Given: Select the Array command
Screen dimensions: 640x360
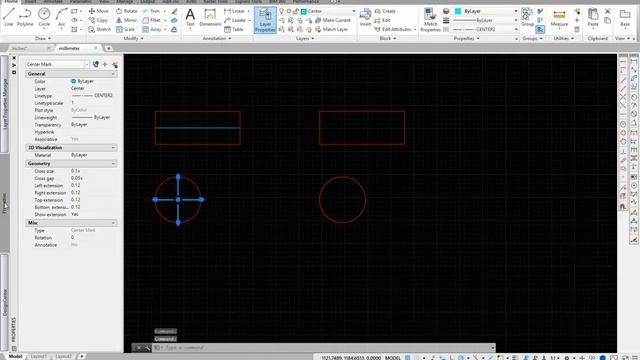Looking at the screenshot, I should [152, 29].
